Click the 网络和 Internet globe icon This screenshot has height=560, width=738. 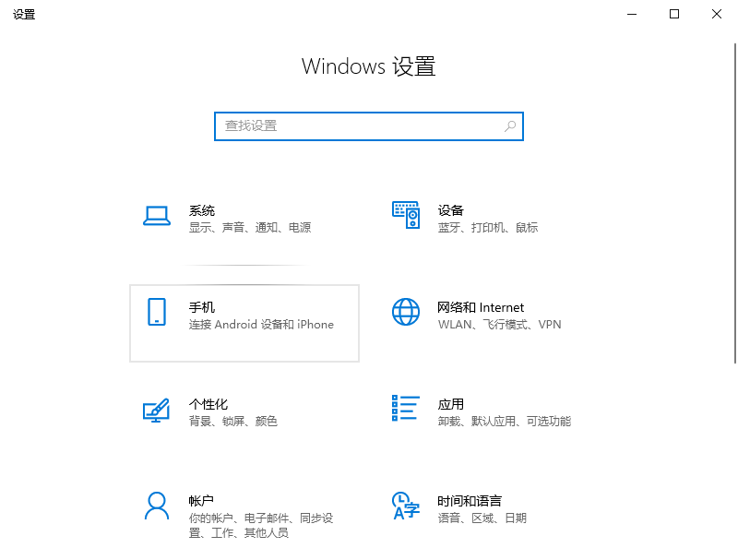(405, 311)
